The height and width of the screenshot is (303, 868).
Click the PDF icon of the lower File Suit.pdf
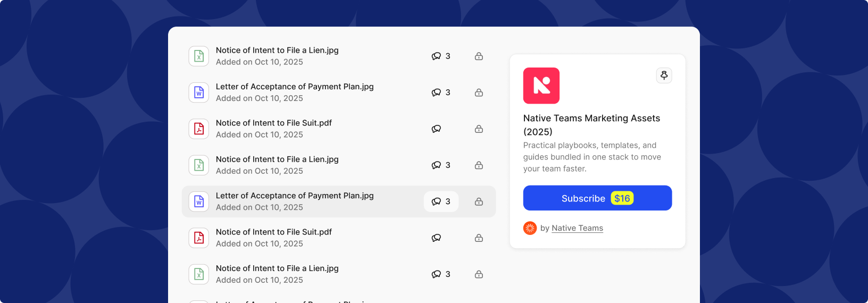pyautogui.click(x=199, y=238)
